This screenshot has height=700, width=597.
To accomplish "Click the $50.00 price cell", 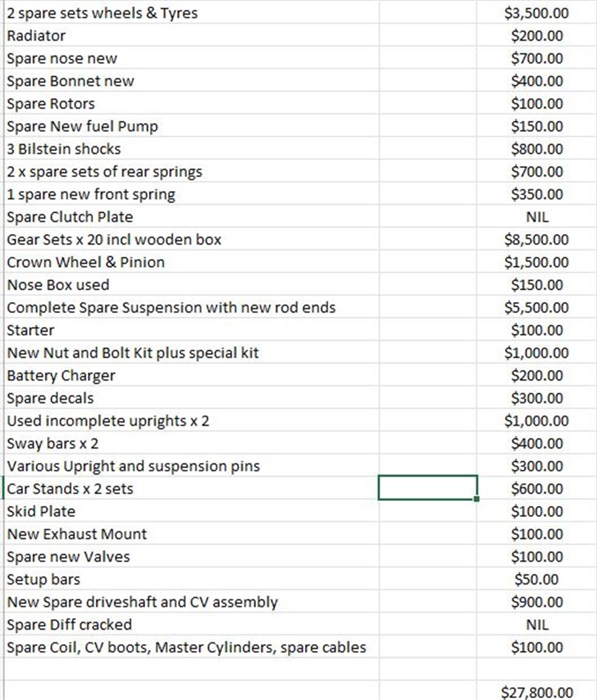I will [536, 579].
